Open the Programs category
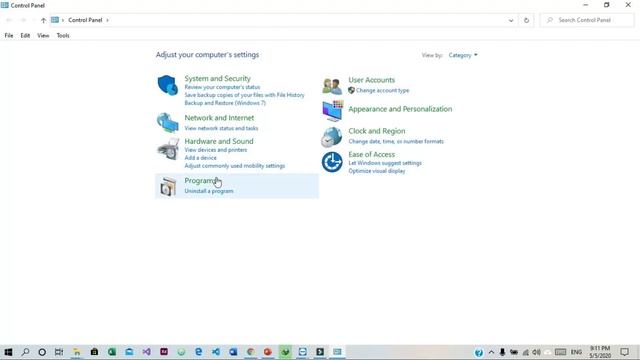Screen dimensions: 640x360 (x=201, y=180)
